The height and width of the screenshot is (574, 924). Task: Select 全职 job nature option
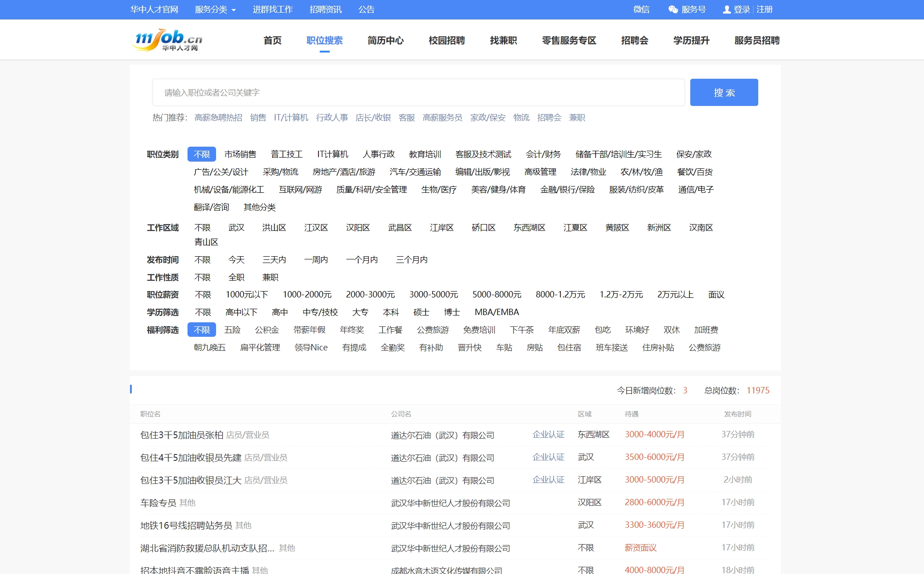click(236, 277)
